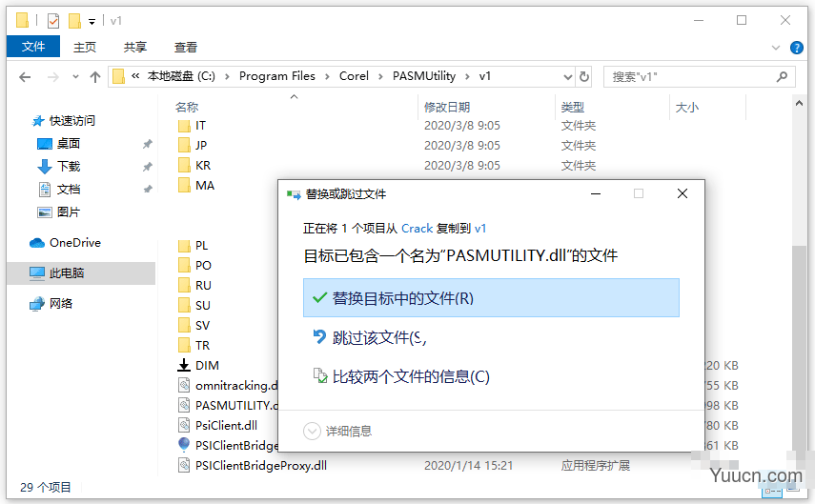Select the SU folder icon
This screenshot has height=504, width=815.
click(184, 306)
